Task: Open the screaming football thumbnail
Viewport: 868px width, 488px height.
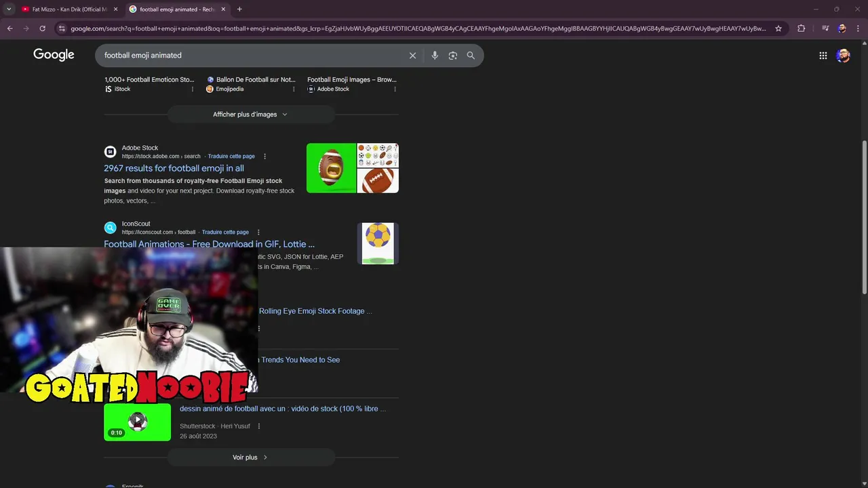Action: point(331,168)
